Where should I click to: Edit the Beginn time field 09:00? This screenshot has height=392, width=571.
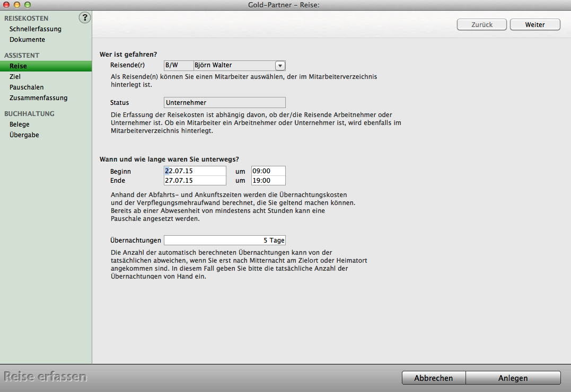click(x=268, y=171)
